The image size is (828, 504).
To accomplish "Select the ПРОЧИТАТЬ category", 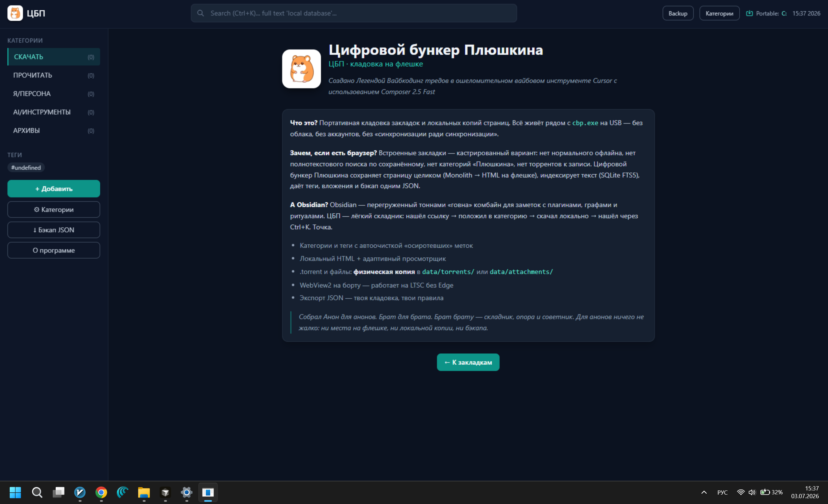I will (54, 75).
